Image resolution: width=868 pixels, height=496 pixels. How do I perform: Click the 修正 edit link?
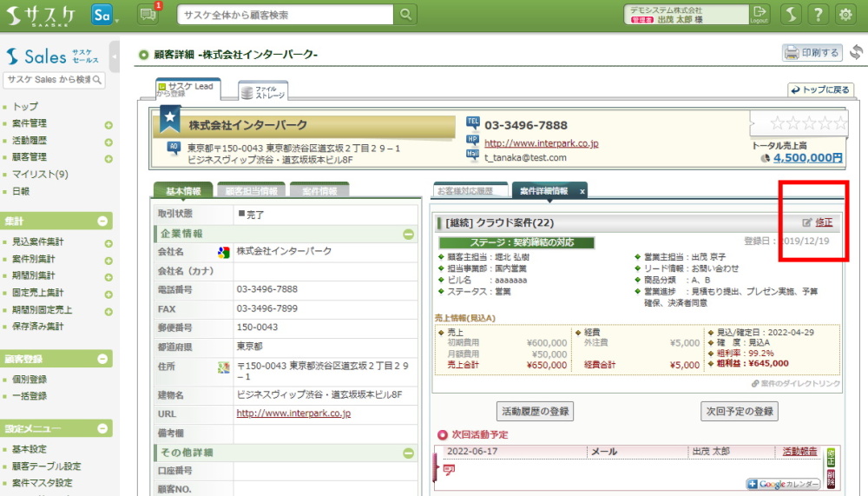click(823, 222)
